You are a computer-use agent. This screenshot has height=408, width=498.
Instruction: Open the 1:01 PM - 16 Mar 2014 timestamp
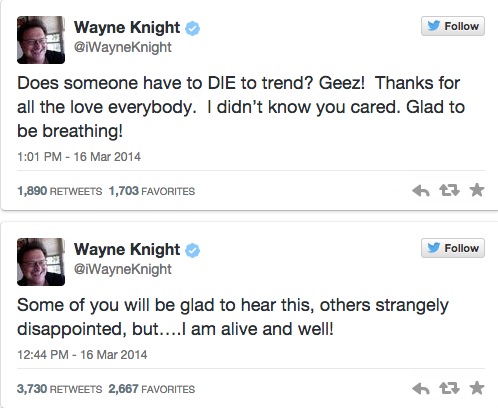[79, 157]
